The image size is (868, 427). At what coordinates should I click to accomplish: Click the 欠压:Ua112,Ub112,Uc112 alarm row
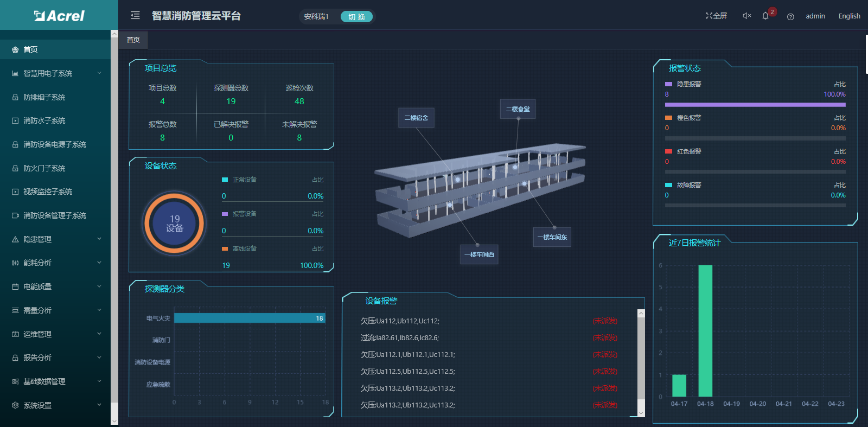click(x=489, y=321)
